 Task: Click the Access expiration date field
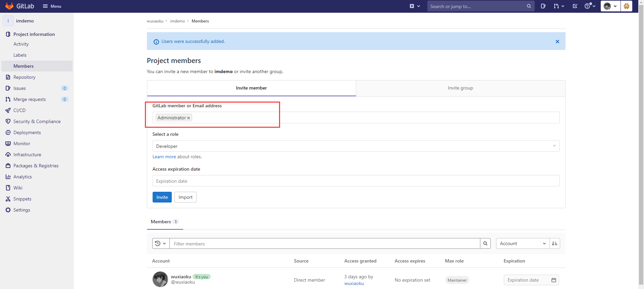(x=356, y=181)
